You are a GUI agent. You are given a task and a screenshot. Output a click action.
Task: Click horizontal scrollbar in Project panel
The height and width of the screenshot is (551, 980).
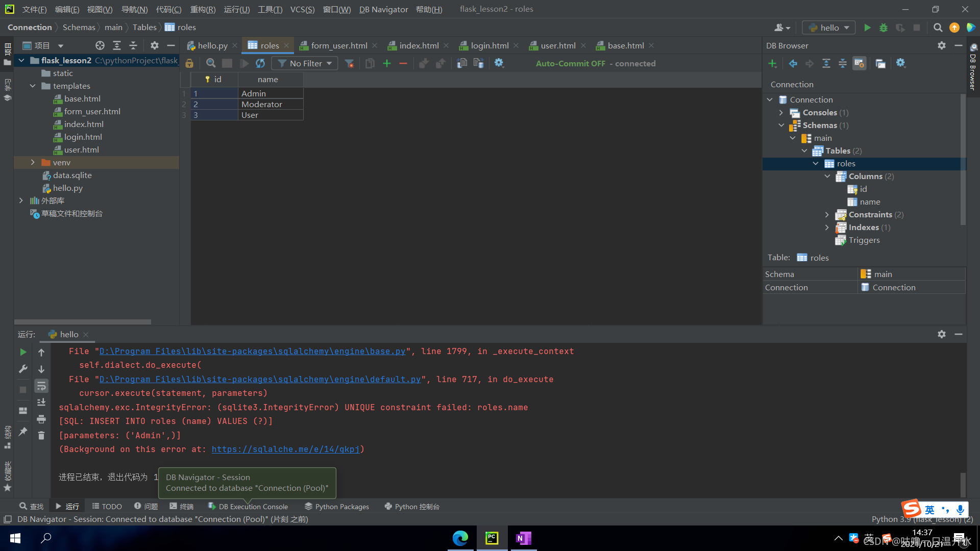(x=83, y=322)
